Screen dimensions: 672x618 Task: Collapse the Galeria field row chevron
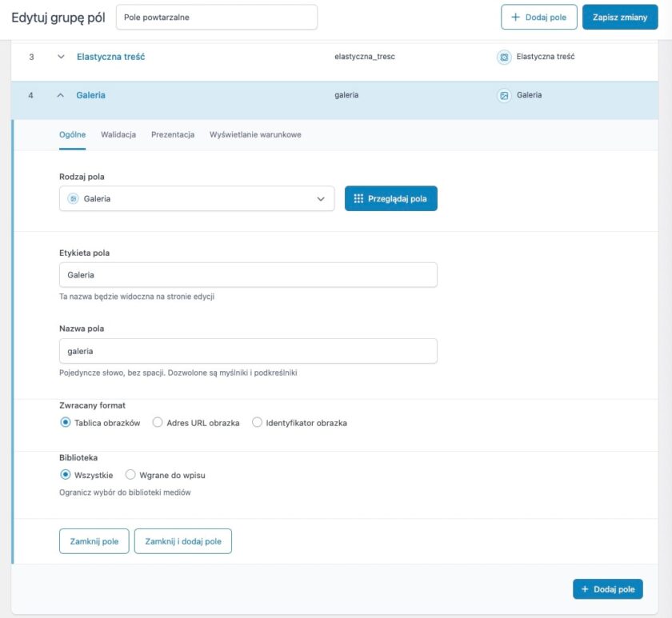(x=61, y=95)
